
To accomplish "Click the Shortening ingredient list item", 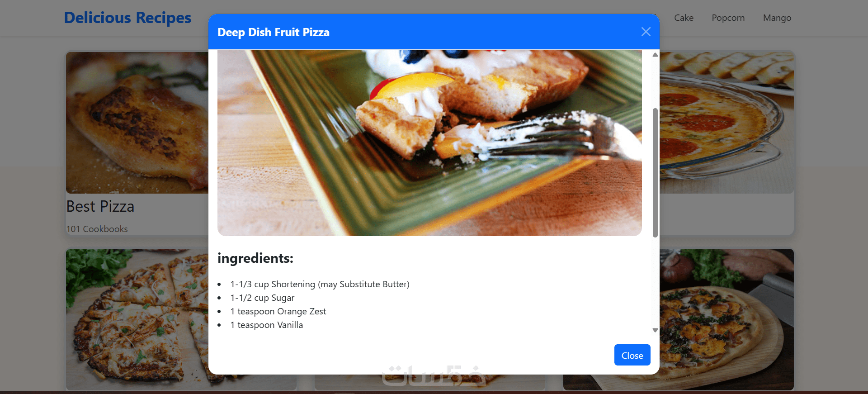I will 320,284.
